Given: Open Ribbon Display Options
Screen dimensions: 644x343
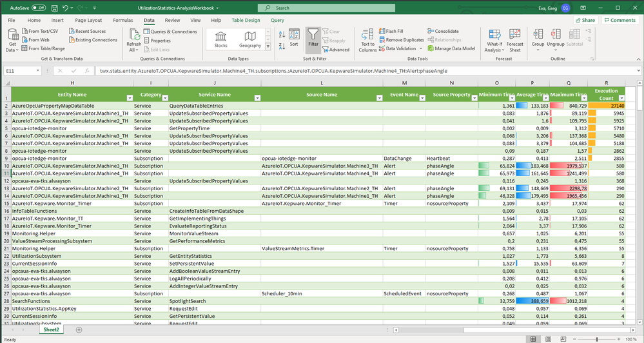Looking at the screenshot, I should [x=583, y=8].
